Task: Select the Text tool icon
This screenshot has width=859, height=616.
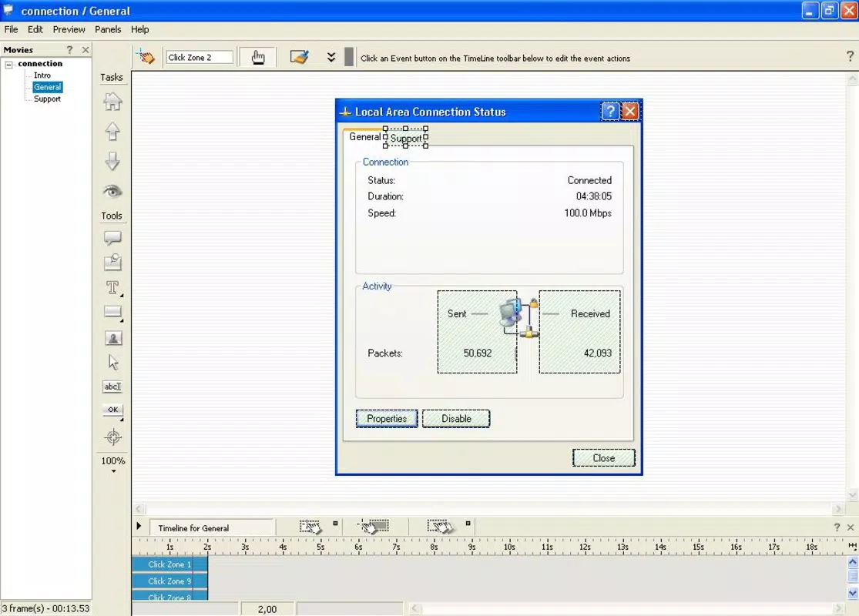Action: (x=112, y=287)
